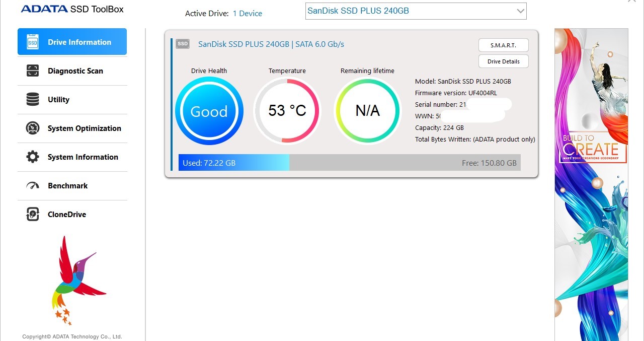Click the System Optimization gauge icon
This screenshot has width=644, height=341.
click(x=33, y=128)
